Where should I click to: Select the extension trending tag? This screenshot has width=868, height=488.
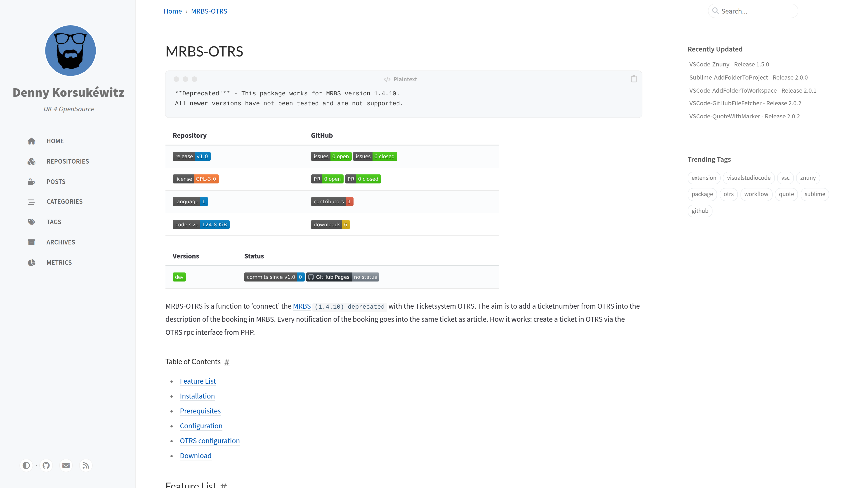(704, 178)
